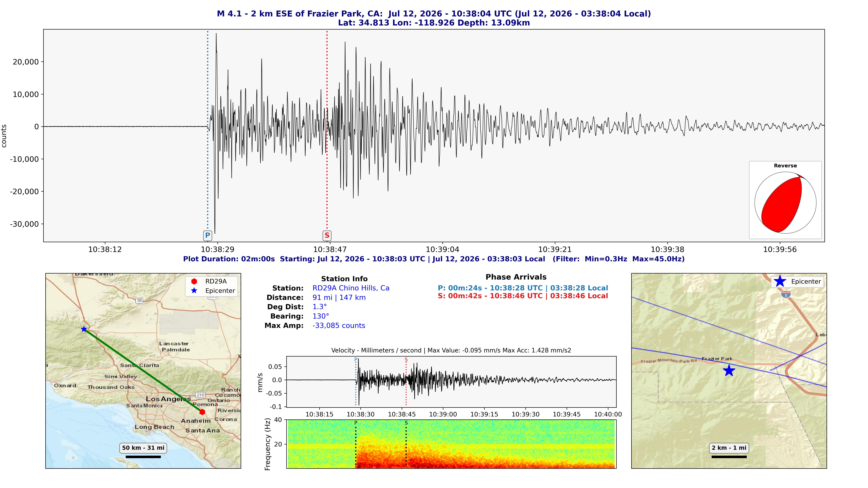Viewport: 868px width, 488px height.
Task: Click the 20,000 counts axis tick label
Action: point(26,62)
